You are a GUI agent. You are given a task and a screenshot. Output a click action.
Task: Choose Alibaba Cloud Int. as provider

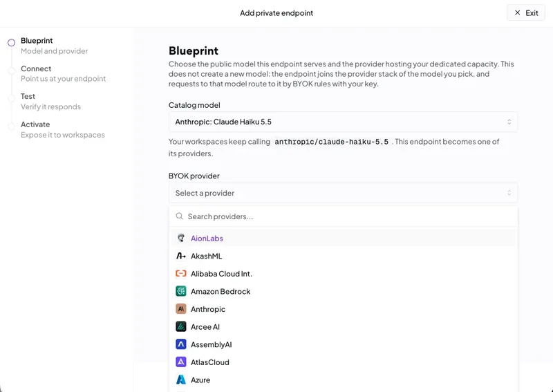343,274
